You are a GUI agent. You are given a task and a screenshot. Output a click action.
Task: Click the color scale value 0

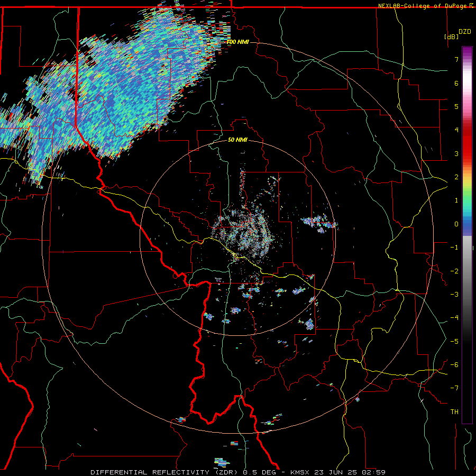456,224
